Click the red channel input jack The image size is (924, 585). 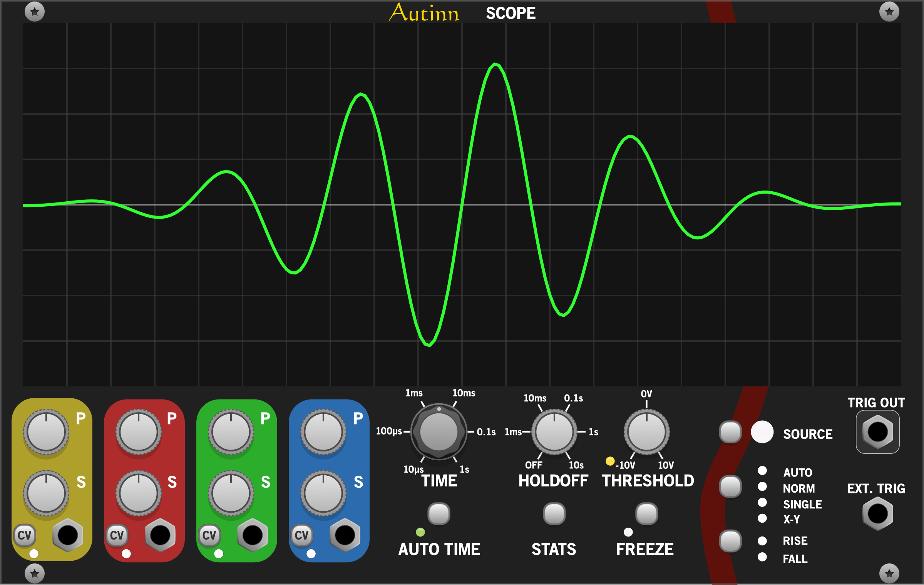coord(160,535)
